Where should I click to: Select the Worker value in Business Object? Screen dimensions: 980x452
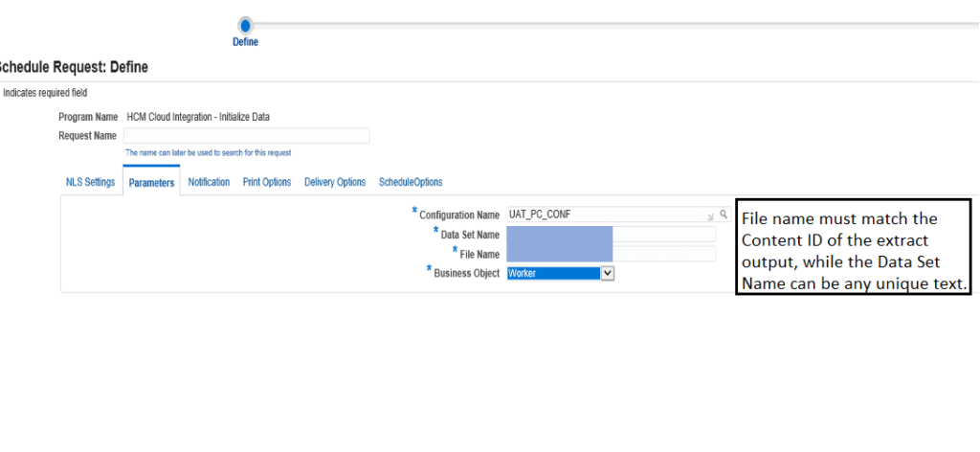(x=554, y=273)
